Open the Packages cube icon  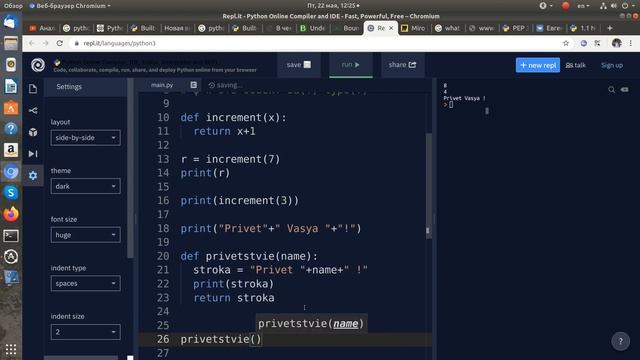coord(33,132)
